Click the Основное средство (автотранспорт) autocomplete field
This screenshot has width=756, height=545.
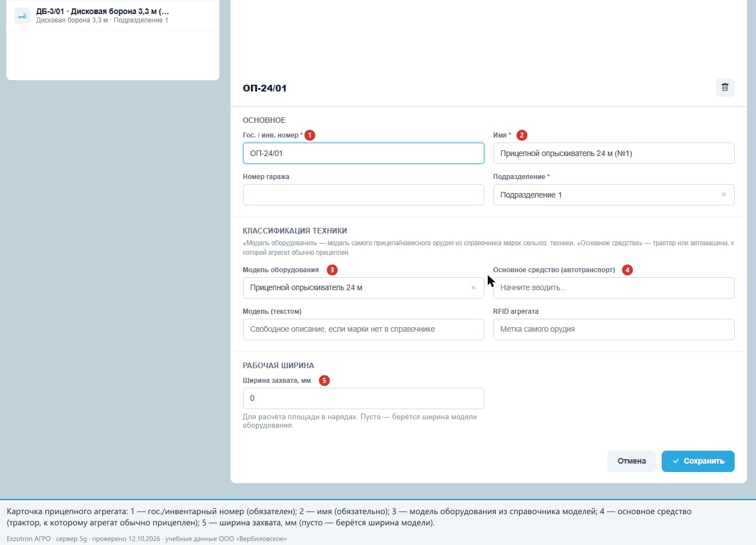point(613,288)
